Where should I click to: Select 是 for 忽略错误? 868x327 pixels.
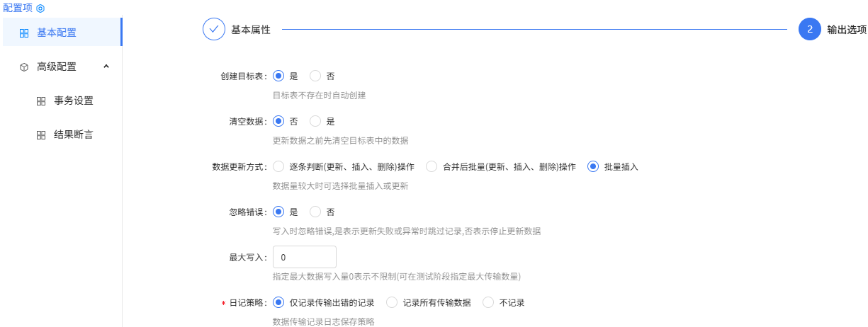click(x=278, y=212)
